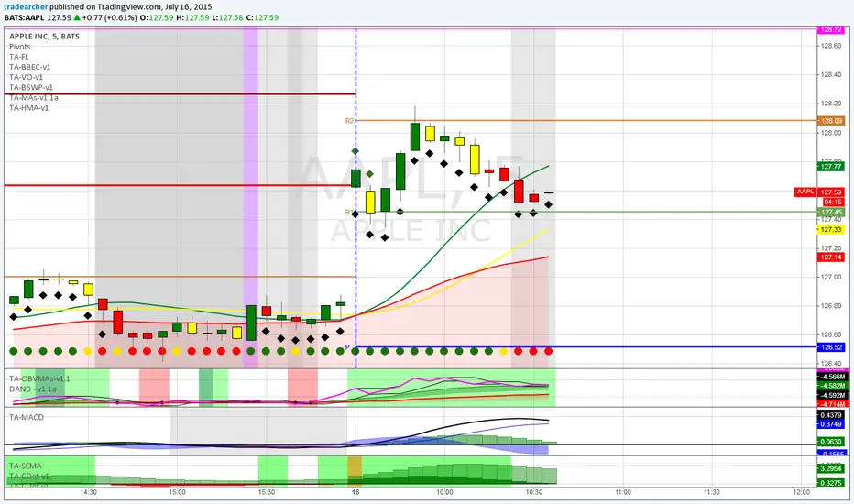This screenshot has width=854, height=504.
Task: Select the TA-SEMA pane label
Action: pyautogui.click(x=25, y=466)
